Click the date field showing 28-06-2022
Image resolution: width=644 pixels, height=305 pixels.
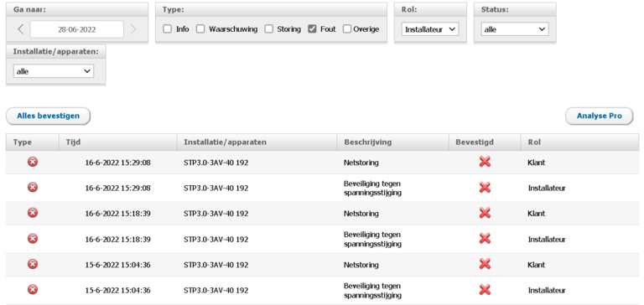coord(77,29)
